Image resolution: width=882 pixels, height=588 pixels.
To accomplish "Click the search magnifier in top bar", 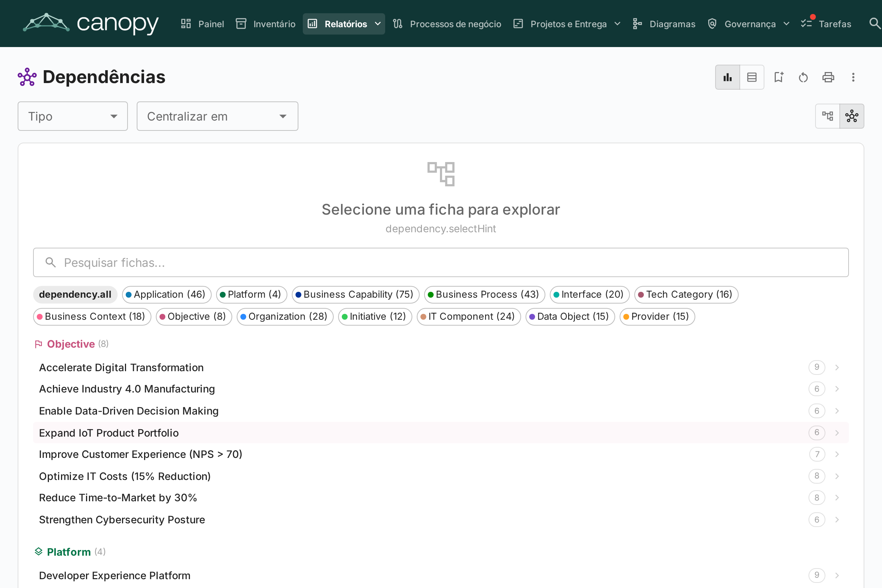I will pos(875,24).
